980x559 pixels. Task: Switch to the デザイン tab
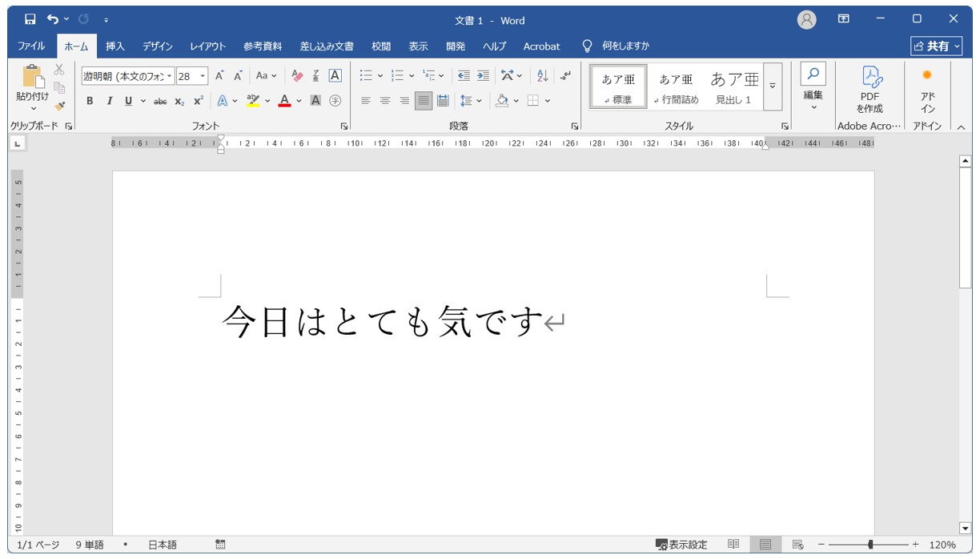pyautogui.click(x=158, y=46)
